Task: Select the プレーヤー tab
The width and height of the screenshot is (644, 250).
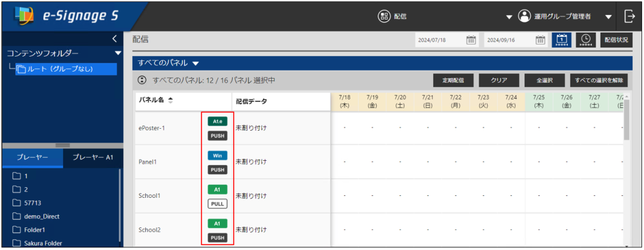Action: (x=33, y=158)
